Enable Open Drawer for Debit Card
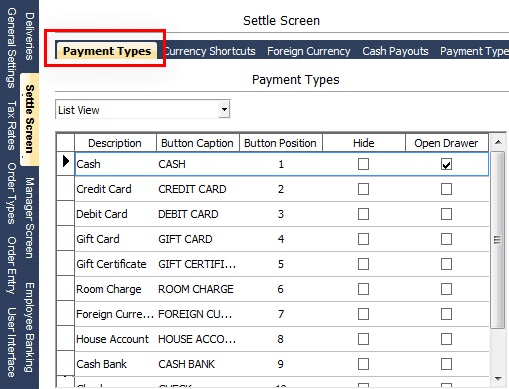The width and height of the screenshot is (509, 389). pos(446,214)
